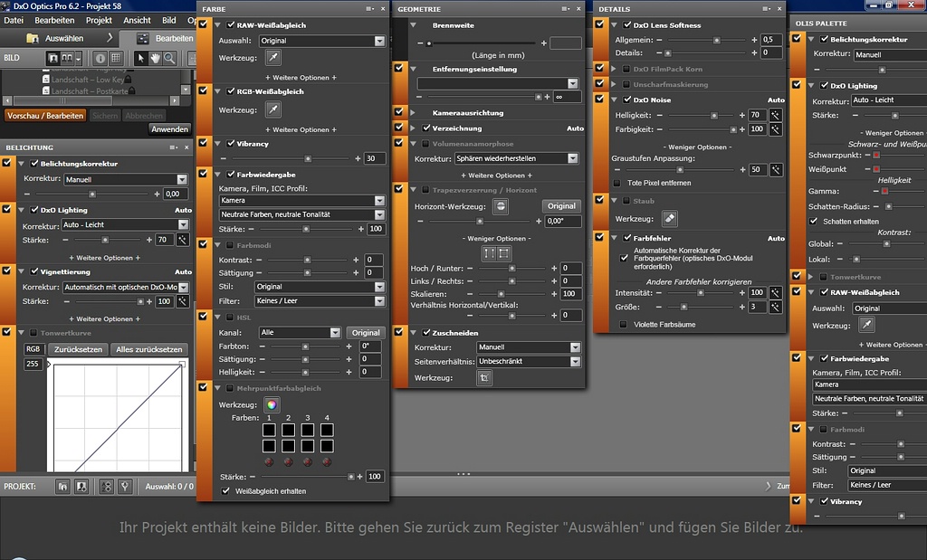Viewport: 927px width, 560px height.
Task: Open 'Sphären wiederherstellen' dropdown
Action: point(516,158)
